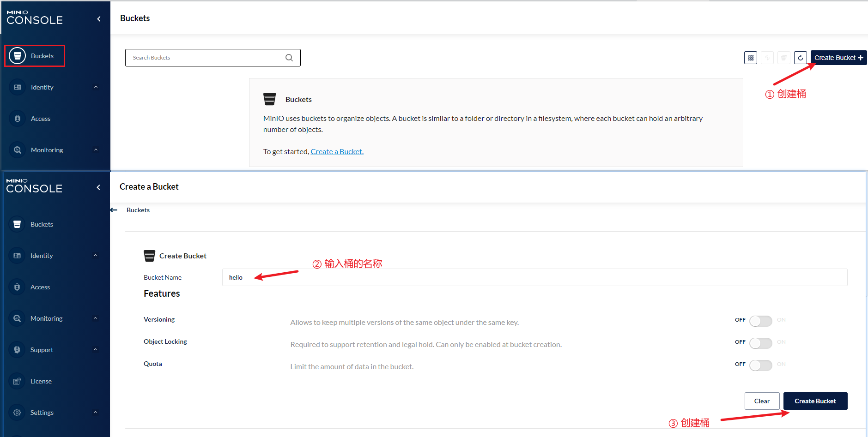
Task: Expand the Support chevron
Action: click(95, 350)
